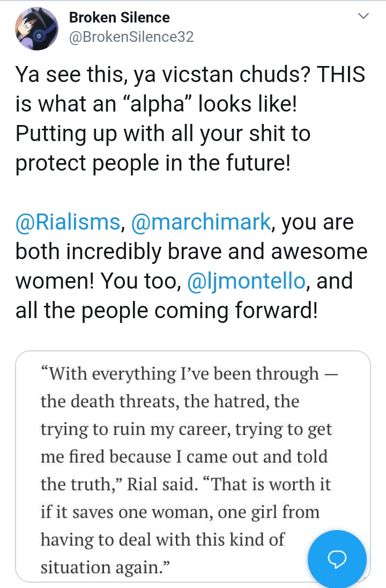
Task: Open the attached quote image card
Action: tap(192, 466)
